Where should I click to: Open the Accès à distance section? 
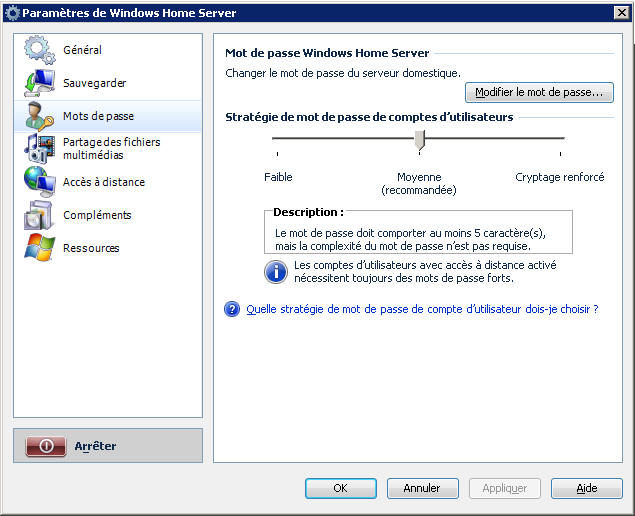[108, 182]
